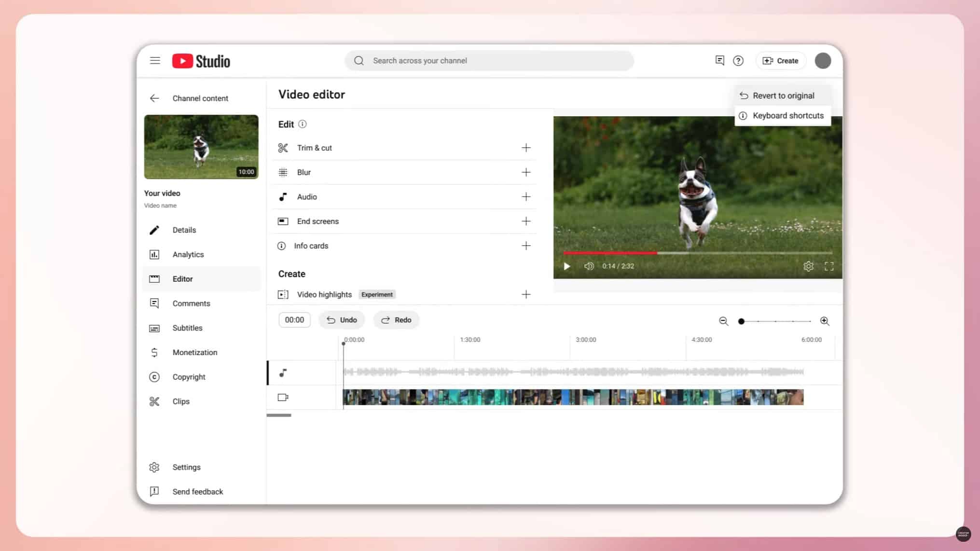This screenshot has height=551, width=980.
Task: Click the Blur tool icon
Action: [x=283, y=172]
